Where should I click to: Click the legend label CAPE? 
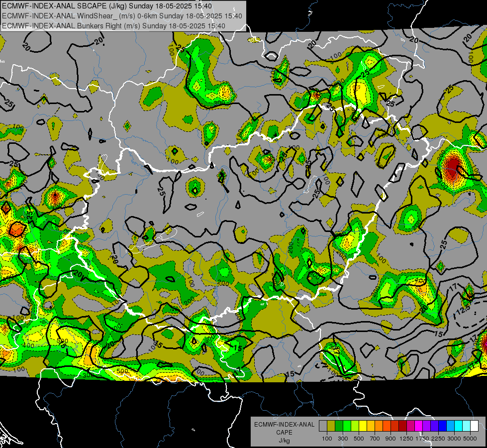[x=285, y=433]
